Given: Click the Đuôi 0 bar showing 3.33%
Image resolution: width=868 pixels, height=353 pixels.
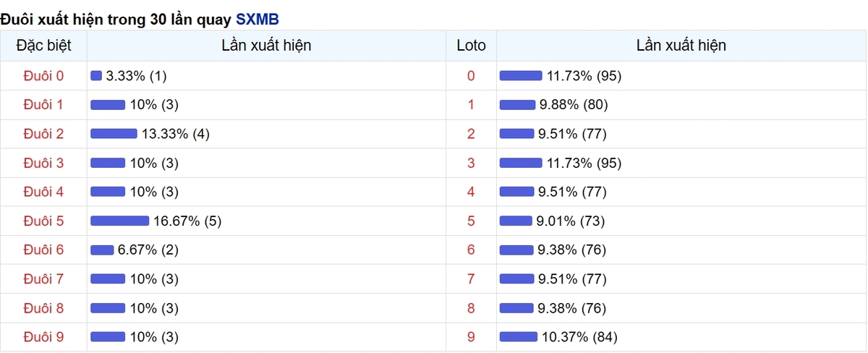Looking at the screenshot, I should coord(96,76).
